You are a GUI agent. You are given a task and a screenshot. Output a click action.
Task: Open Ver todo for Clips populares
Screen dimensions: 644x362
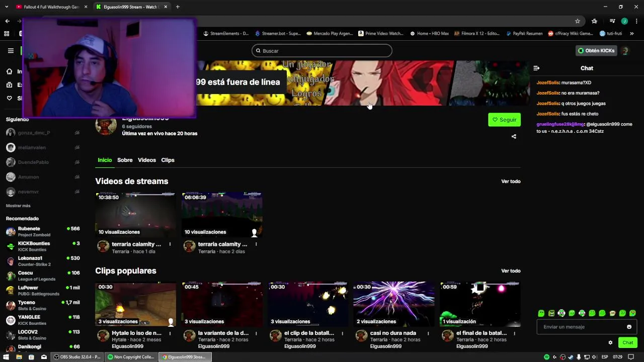tap(511, 271)
